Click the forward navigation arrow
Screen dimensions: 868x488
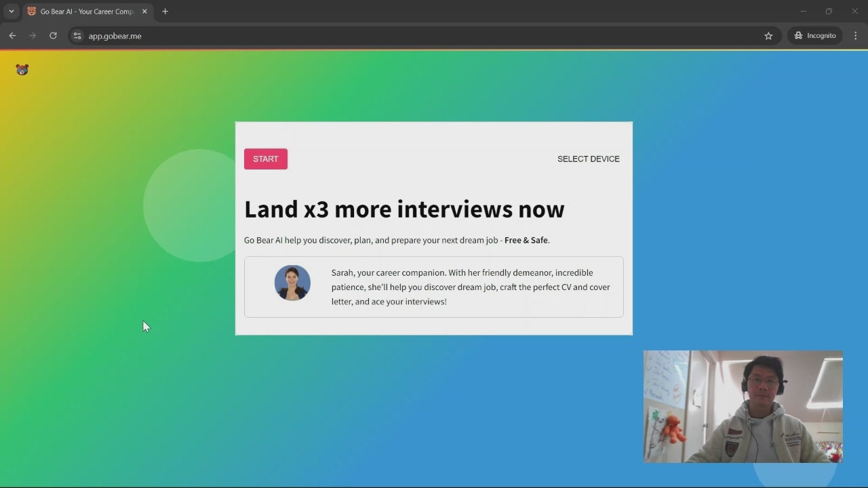coord(33,35)
